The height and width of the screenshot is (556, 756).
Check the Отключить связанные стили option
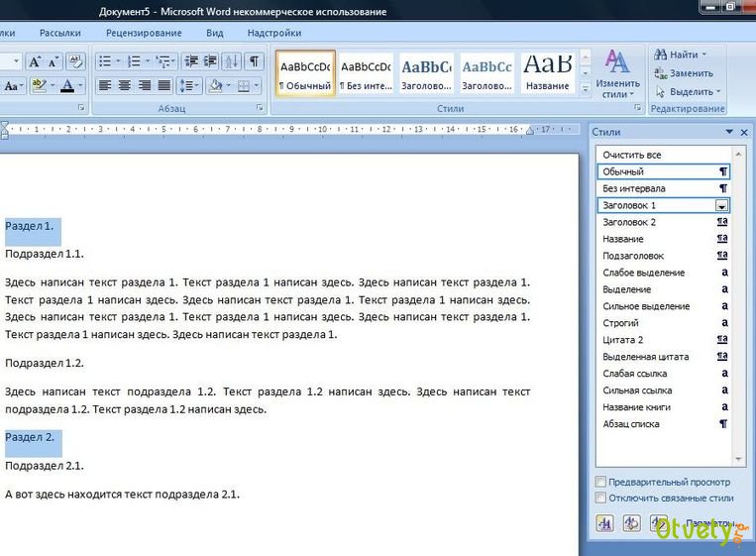click(x=600, y=498)
